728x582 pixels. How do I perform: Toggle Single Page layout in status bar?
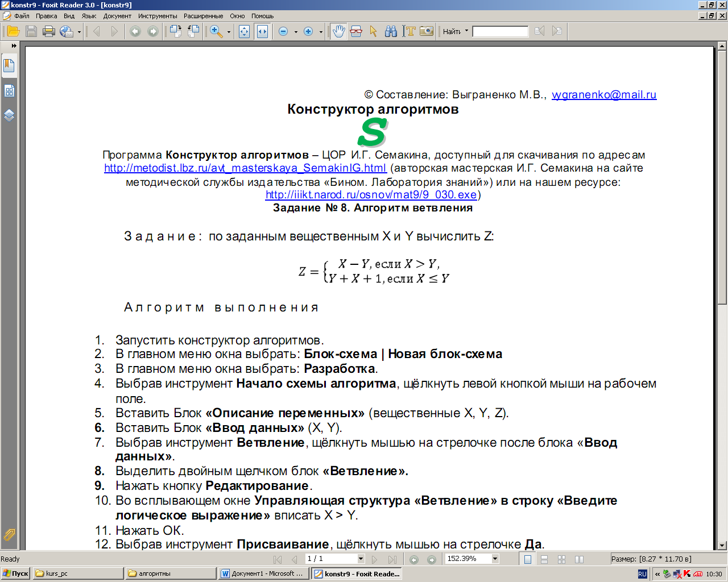(528, 559)
